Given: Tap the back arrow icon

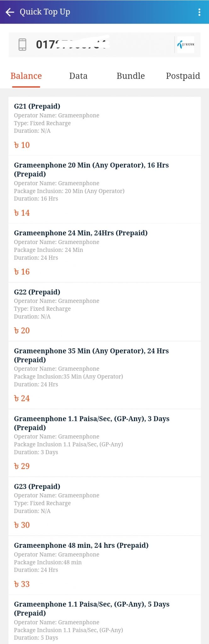Looking at the screenshot, I should click(10, 12).
